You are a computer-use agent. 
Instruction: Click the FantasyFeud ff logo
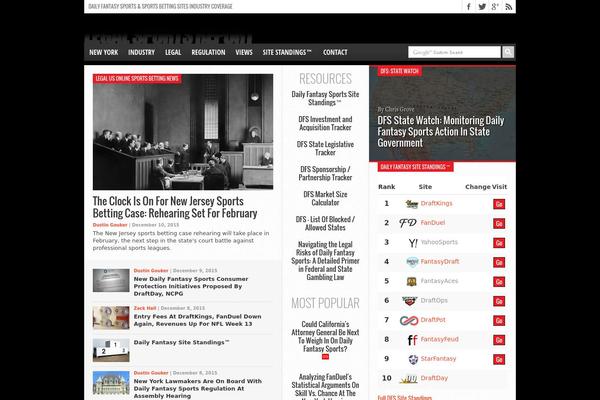click(x=412, y=340)
